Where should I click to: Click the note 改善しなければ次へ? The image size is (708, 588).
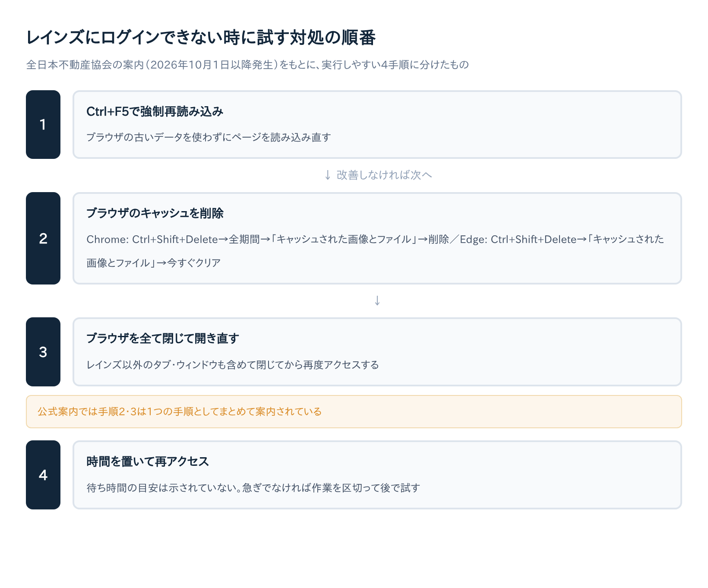tap(378, 175)
